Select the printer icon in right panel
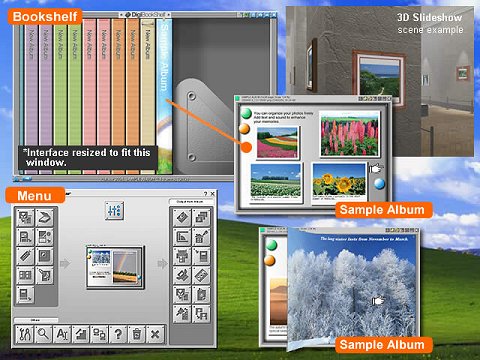The image size is (480, 360). point(182,256)
